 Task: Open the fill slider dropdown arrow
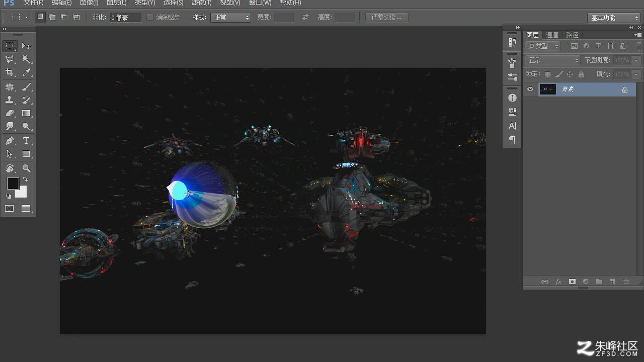pyautogui.click(x=636, y=74)
